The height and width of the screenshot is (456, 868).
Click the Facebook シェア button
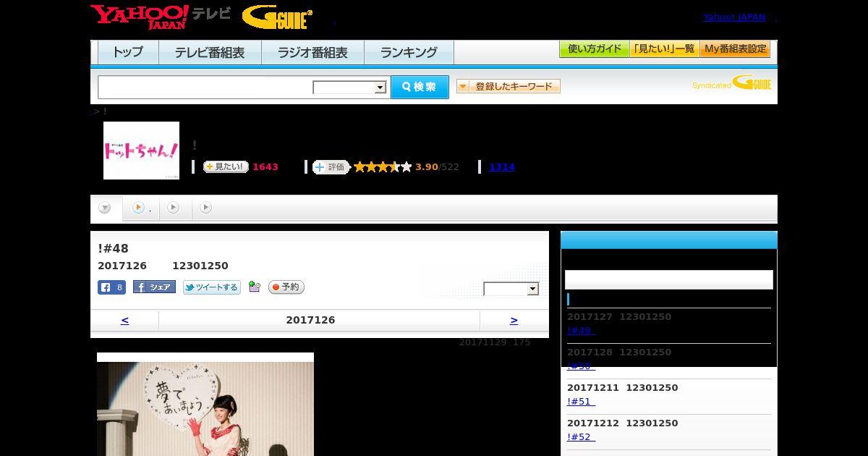point(154,287)
